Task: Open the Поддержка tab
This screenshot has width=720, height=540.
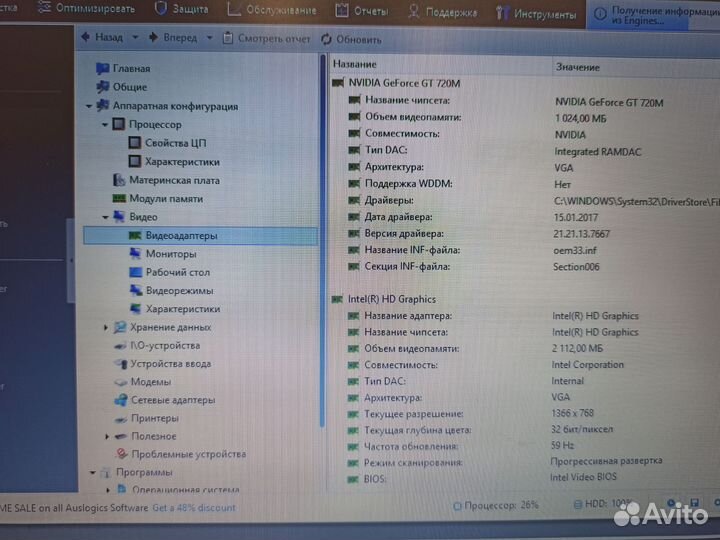Action: pyautogui.click(x=442, y=12)
